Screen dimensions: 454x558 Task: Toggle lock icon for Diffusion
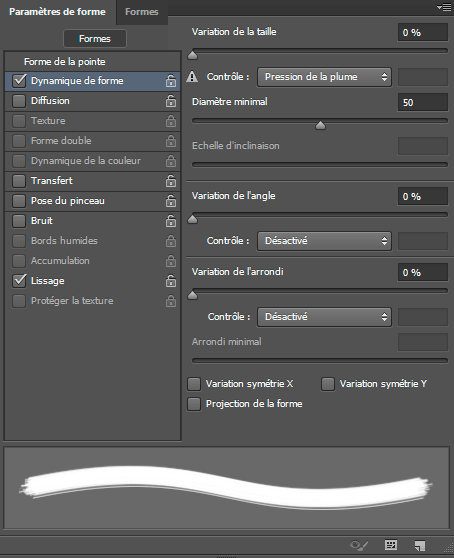(171, 101)
